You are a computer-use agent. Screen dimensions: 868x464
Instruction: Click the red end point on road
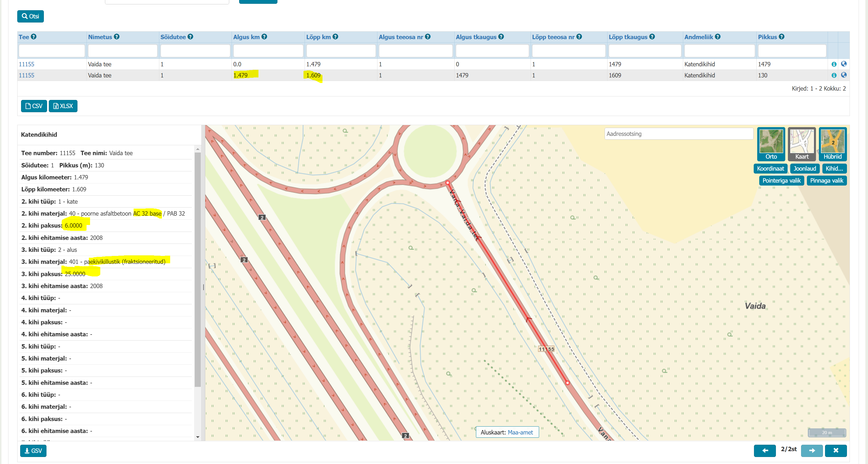[x=567, y=383]
